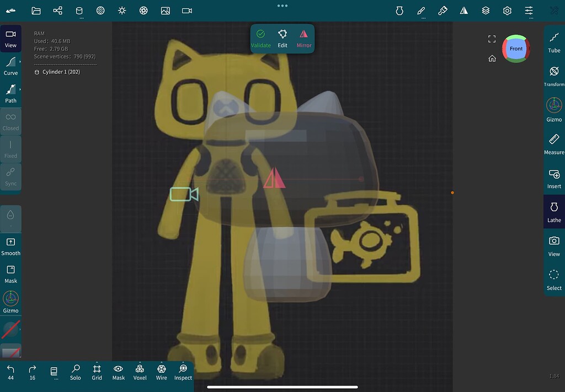This screenshot has width=565, height=392.
Task: Switch to Edit mode in the floating bar
Action: point(282,38)
